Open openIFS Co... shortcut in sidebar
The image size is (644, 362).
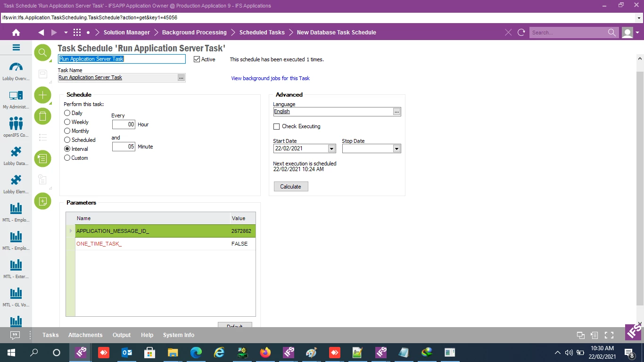(x=16, y=127)
